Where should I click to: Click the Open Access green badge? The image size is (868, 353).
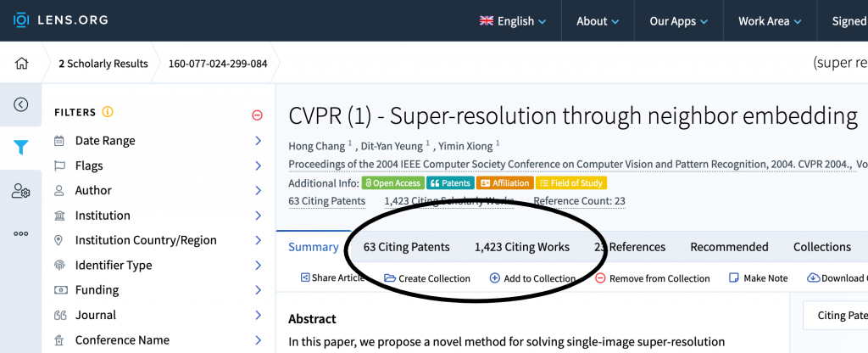tap(392, 182)
